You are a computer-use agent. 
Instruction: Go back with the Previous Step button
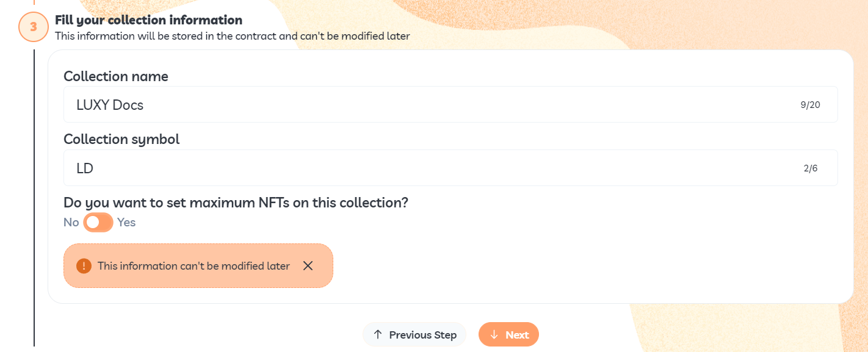(414, 334)
